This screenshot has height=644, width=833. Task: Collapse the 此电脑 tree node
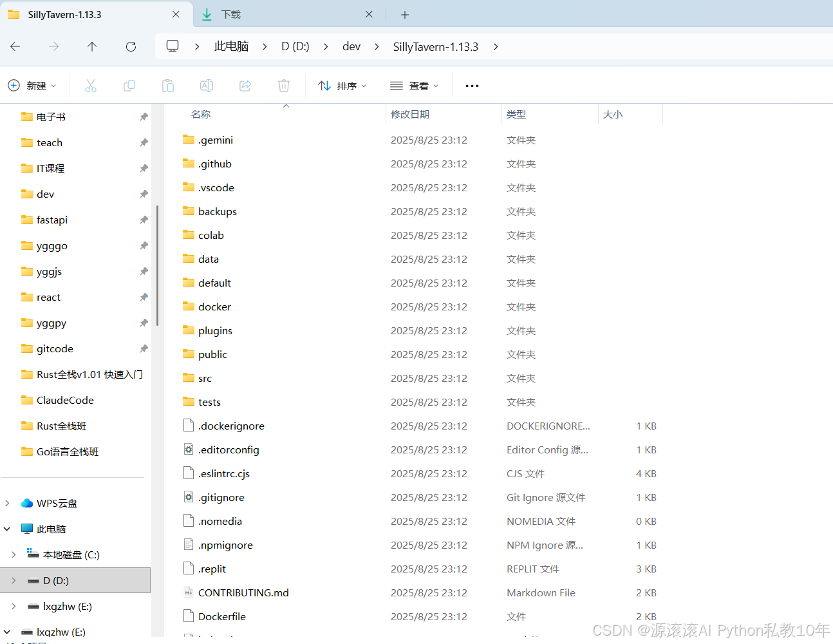tap(7, 529)
